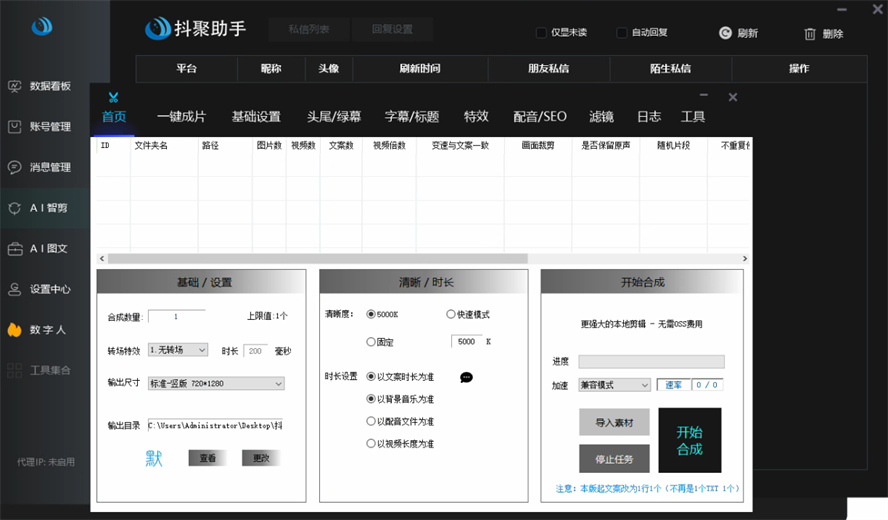This screenshot has width=888, height=520.
Task: Click the scissors logo above 首页
Action: point(113,97)
